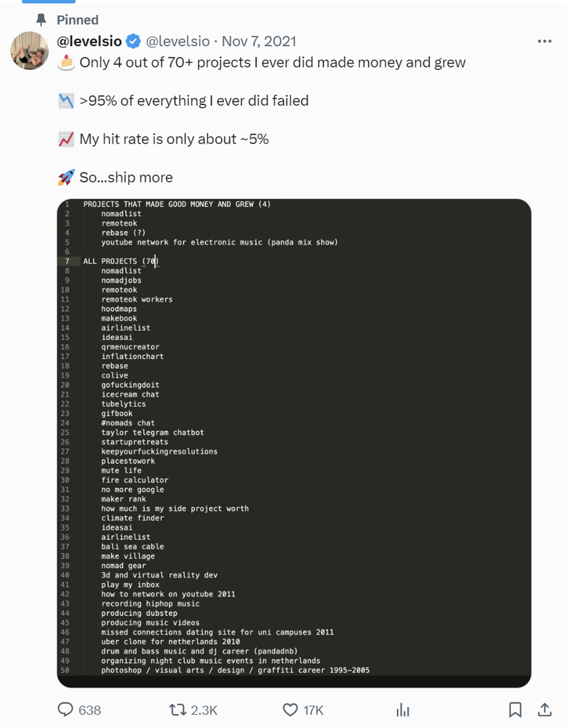Click the 17K likes count
The image size is (567, 728).
click(x=313, y=710)
